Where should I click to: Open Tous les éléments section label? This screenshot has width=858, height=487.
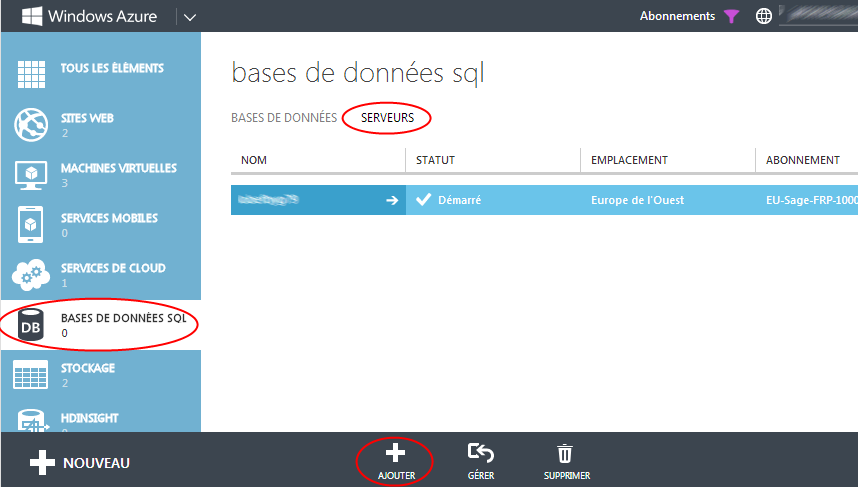(x=112, y=68)
